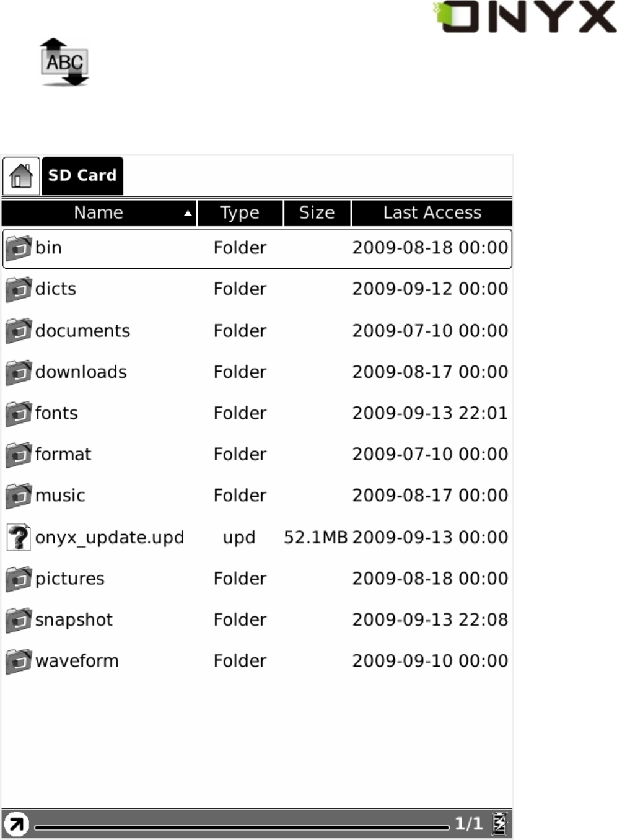617x840 pixels.
Task: Click the question mark icon of onyx_update.upd
Action: [x=18, y=537]
